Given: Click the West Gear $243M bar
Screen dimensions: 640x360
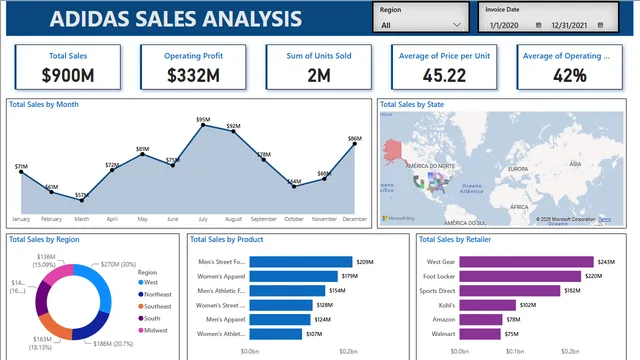Looking at the screenshot, I should coord(527,262).
